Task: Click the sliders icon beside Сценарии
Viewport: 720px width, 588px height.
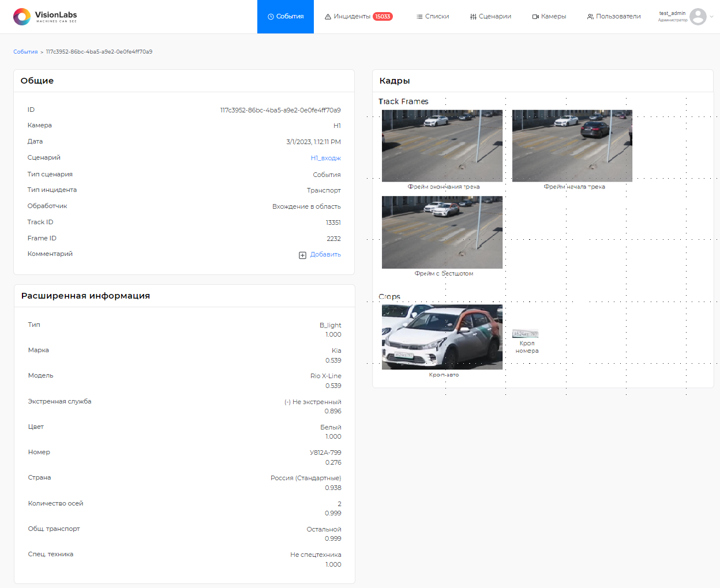Action: pyautogui.click(x=473, y=17)
